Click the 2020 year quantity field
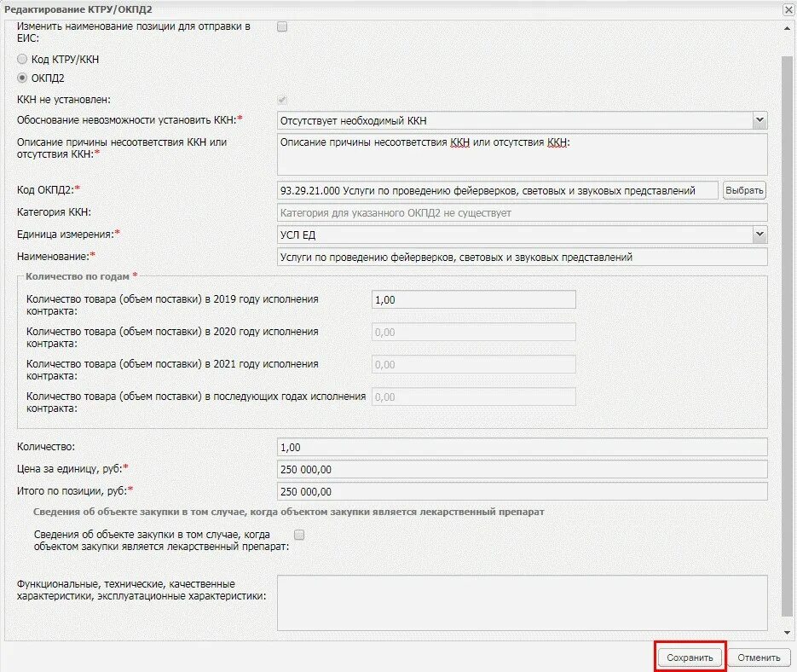This screenshot has height=672, width=797. click(x=474, y=333)
